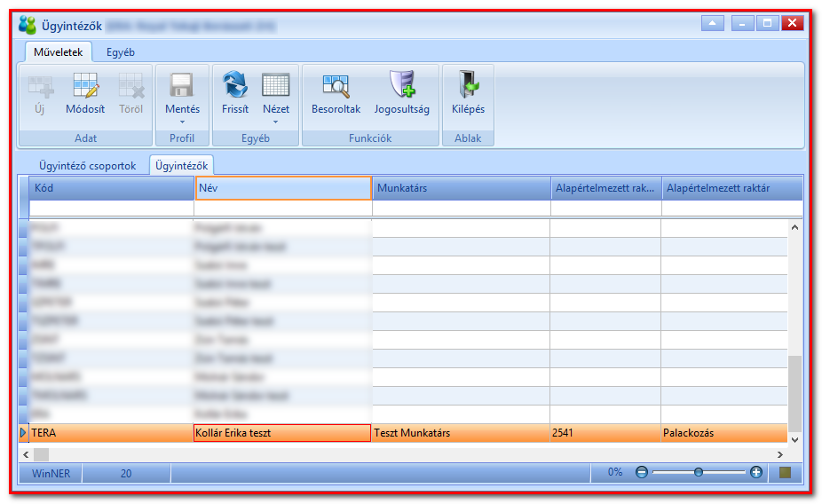
Task: Click the zoom in plus icon
Action: point(756,472)
